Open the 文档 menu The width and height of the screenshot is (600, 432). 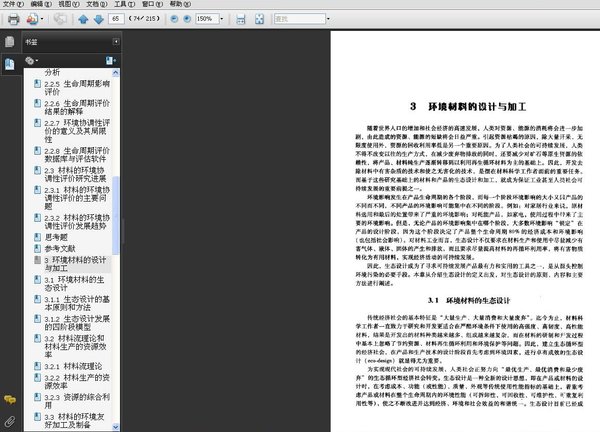point(97,4)
